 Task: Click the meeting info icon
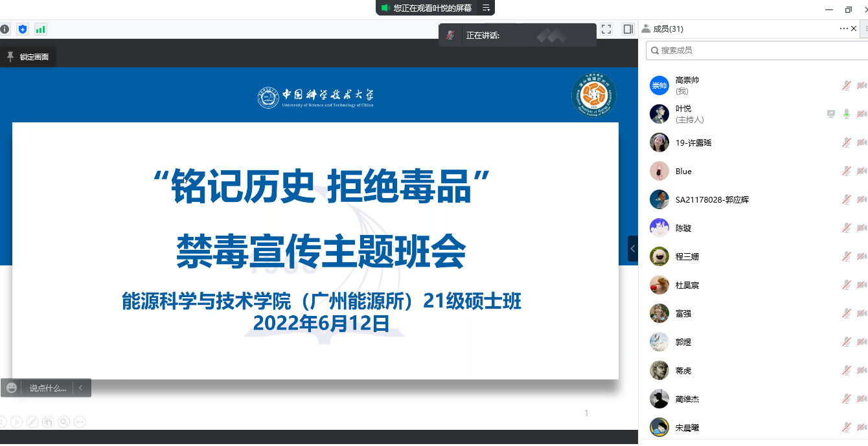5,29
